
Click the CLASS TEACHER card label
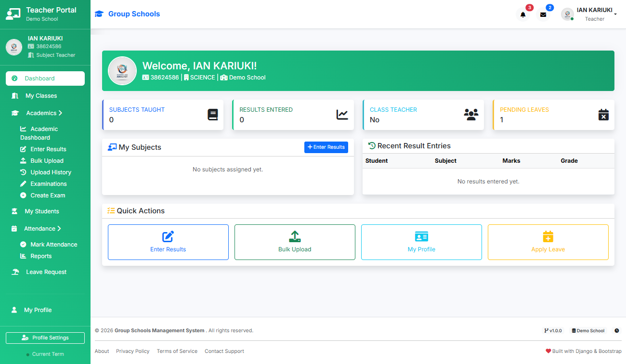click(x=393, y=110)
